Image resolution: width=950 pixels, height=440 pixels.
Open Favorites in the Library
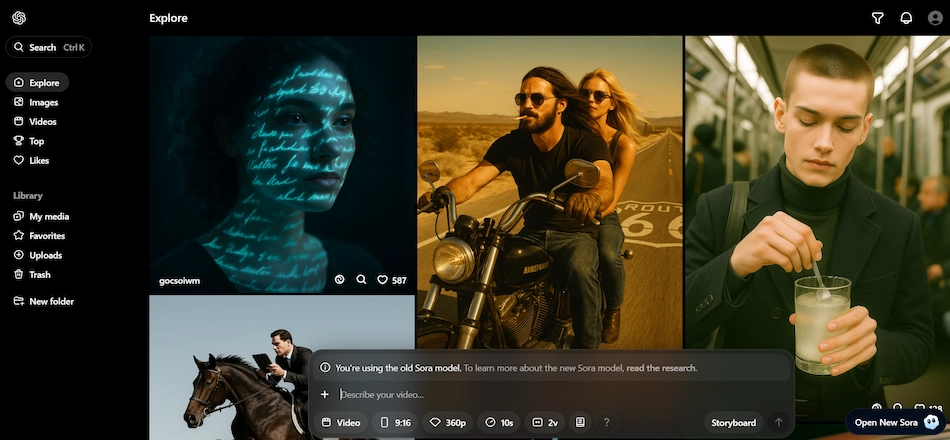46,236
